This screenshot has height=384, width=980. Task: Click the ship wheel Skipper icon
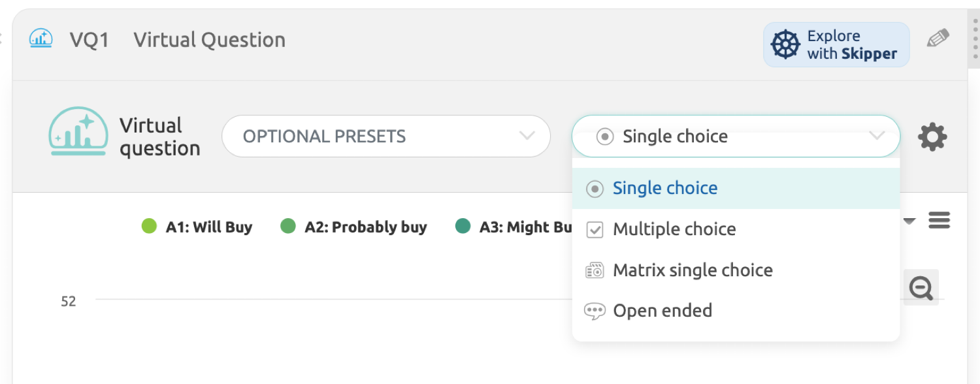tap(785, 44)
